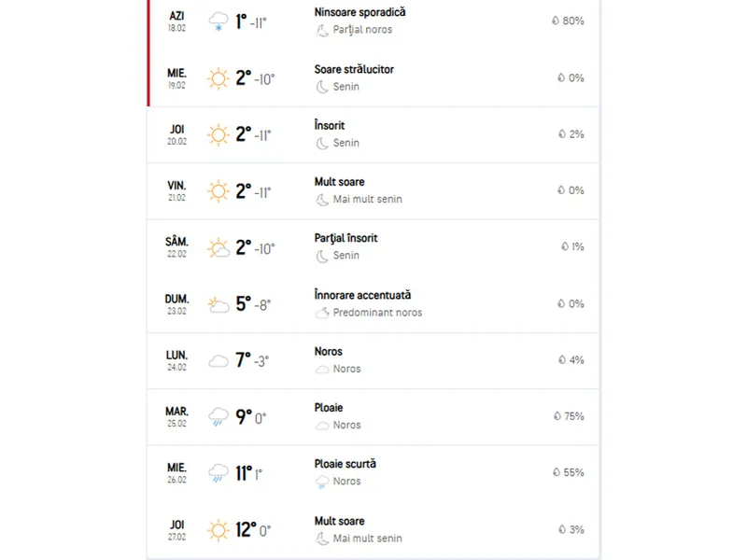Click the Înnorare accentuată forecast title
This screenshot has height=560, width=747.
(362, 295)
